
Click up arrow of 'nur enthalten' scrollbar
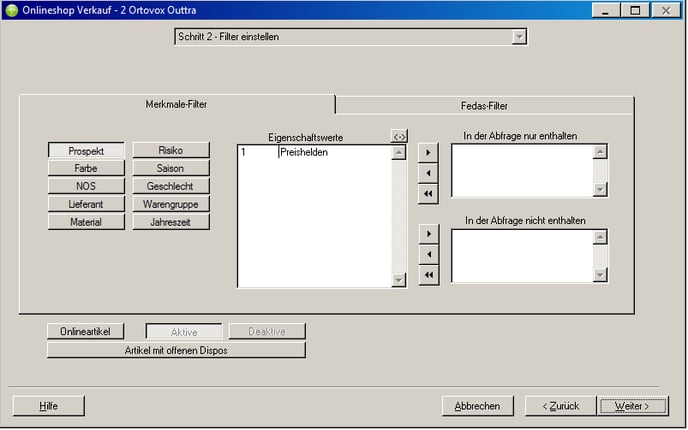click(x=600, y=152)
